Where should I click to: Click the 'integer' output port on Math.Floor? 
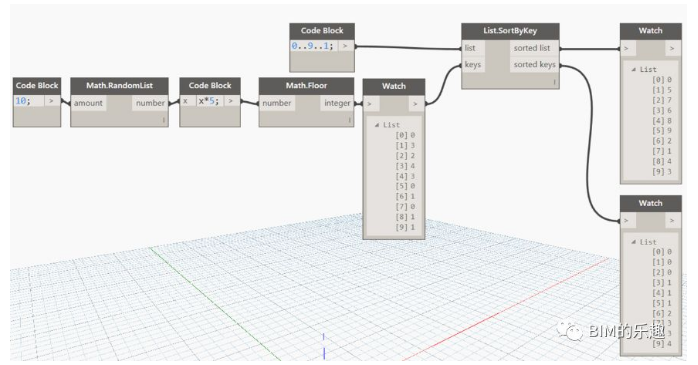(337, 103)
